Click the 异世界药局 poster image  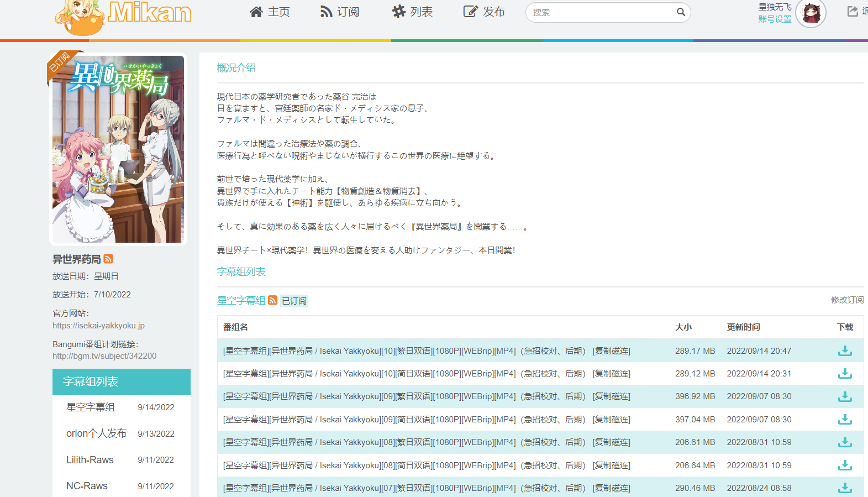[118, 149]
